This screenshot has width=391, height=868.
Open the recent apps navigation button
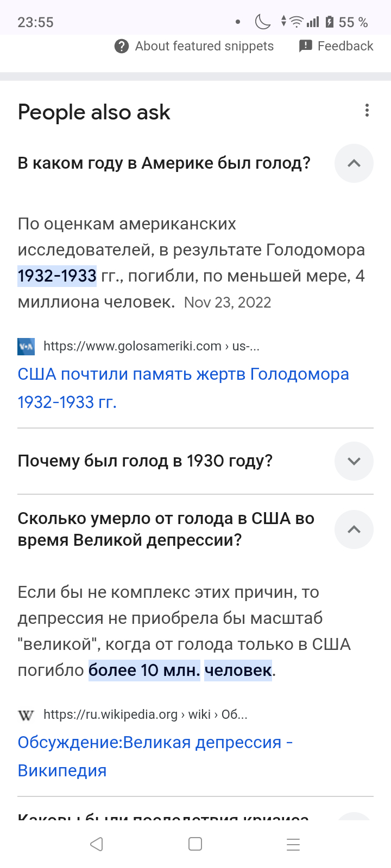293,844
